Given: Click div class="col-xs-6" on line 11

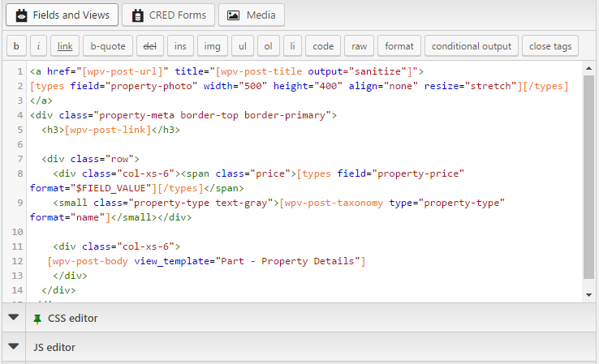Looking at the screenshot, I should coord(117,246).
